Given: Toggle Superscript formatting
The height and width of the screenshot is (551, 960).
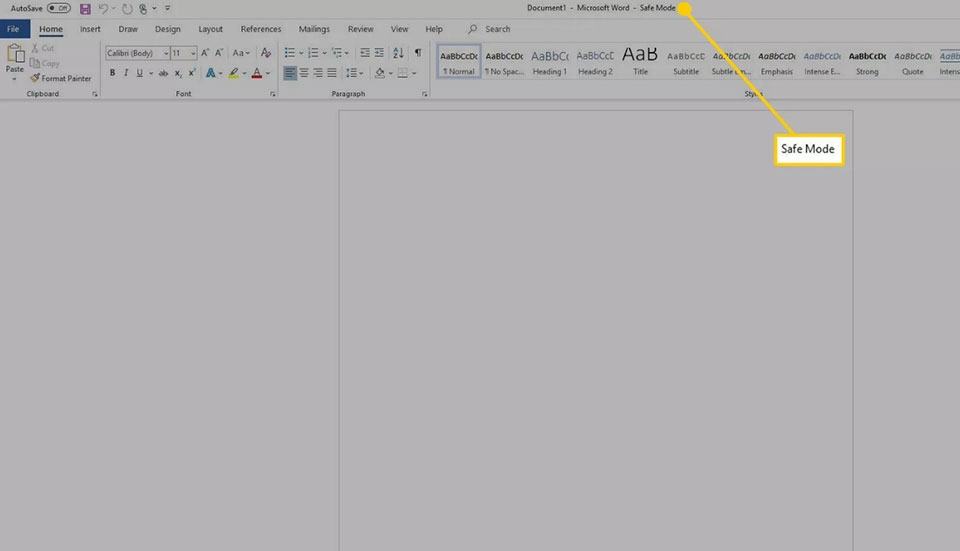Looking at the screenshot, I should [x=192, y=73].
